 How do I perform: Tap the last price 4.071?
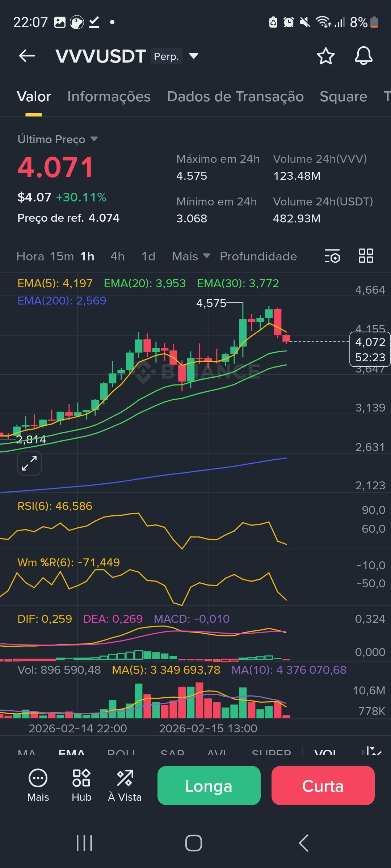[56, 167]
